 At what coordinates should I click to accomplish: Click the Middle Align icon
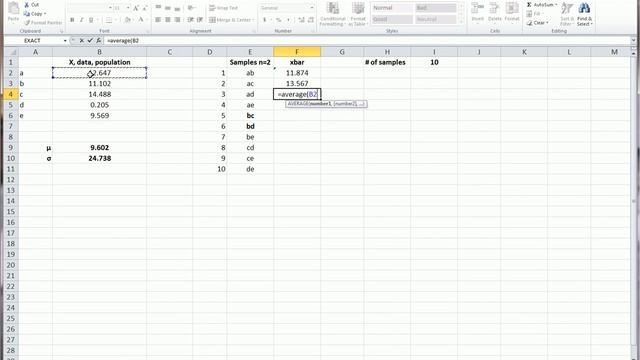pyautogui.click(x=168, y=8)
